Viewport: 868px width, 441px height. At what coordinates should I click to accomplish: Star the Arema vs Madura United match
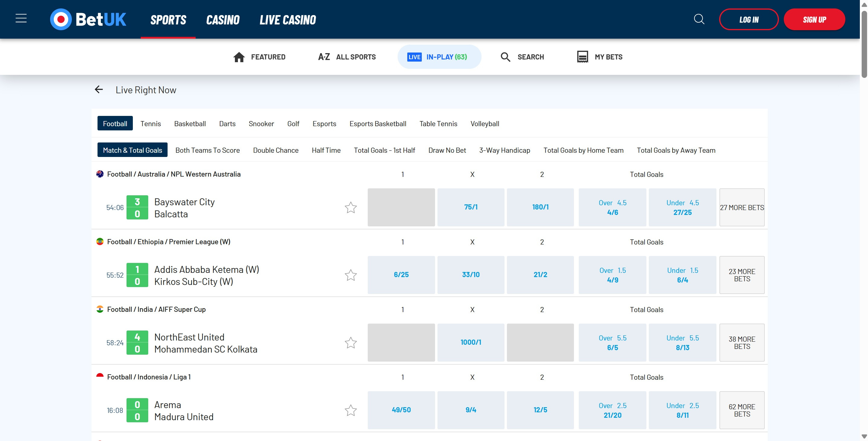[x=351, y=410]
